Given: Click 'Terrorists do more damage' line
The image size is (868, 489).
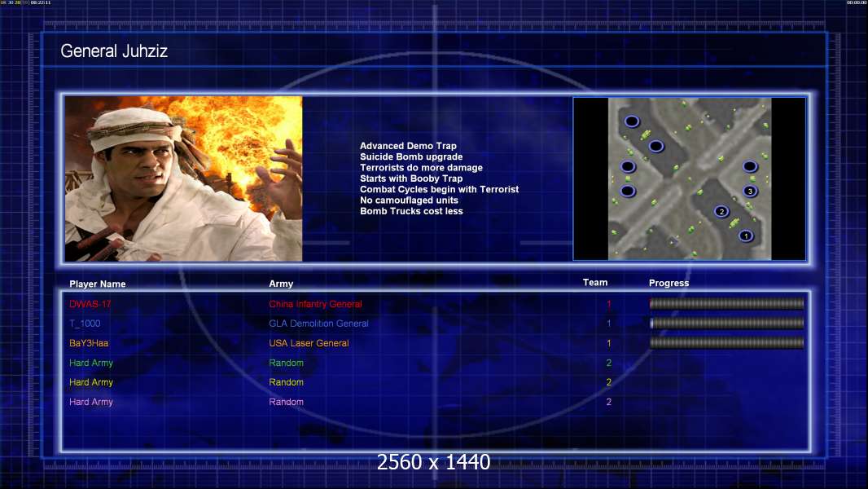Looking at the screenshot, I should [x=421, y=167].
